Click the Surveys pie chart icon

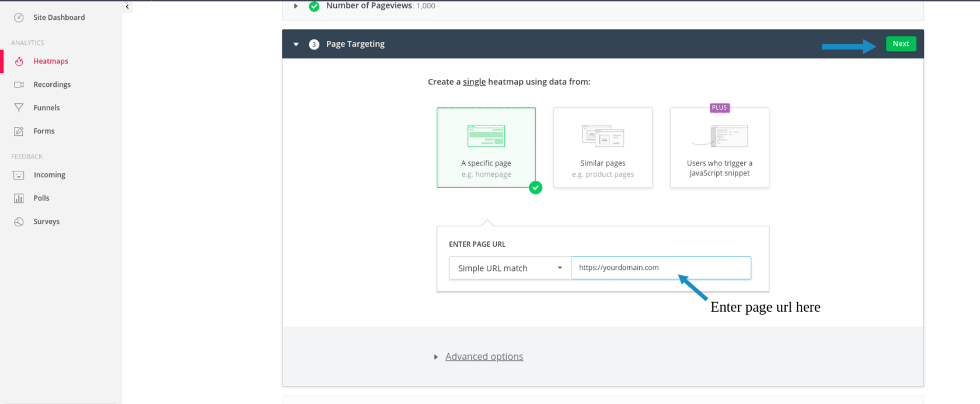pyautogui.click(x=19, y=222)
